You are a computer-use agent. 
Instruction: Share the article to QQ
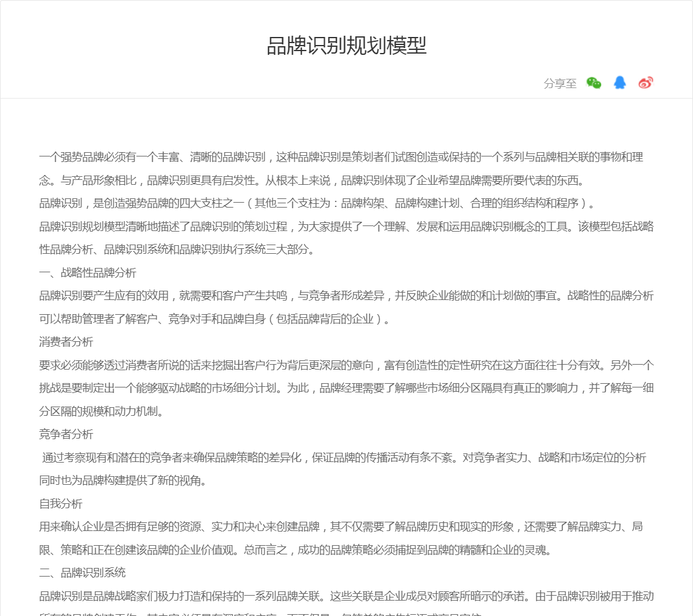pos(620,83)
